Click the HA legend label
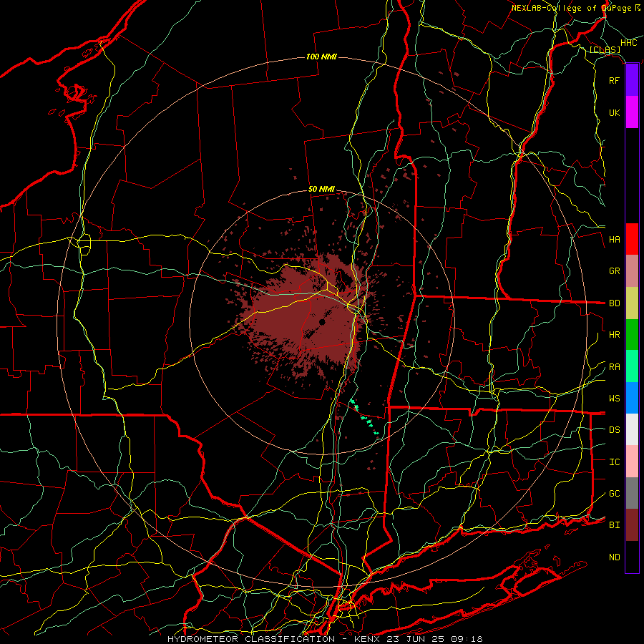The image size is (644, 644). click(x=615, y=240)
